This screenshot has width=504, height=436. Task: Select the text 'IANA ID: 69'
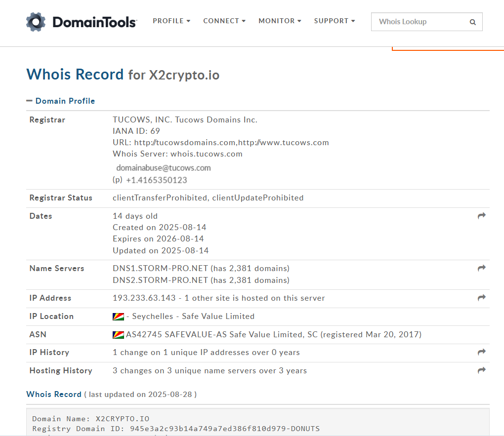pos(136,131)
